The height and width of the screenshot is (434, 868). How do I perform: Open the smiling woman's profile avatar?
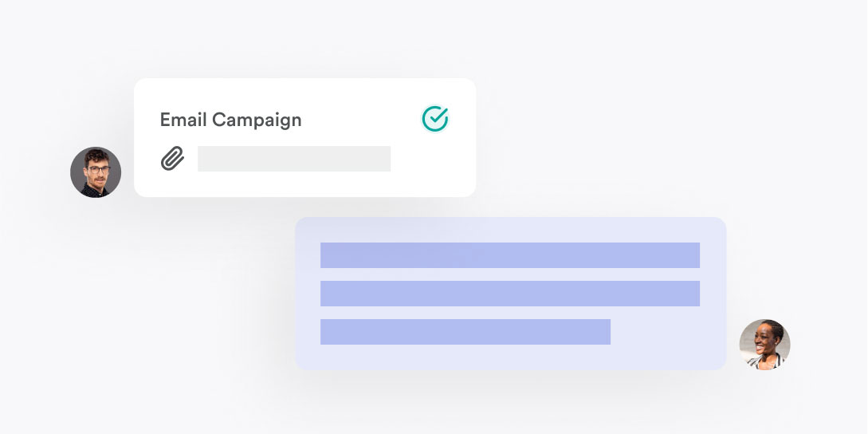point(765,344)
